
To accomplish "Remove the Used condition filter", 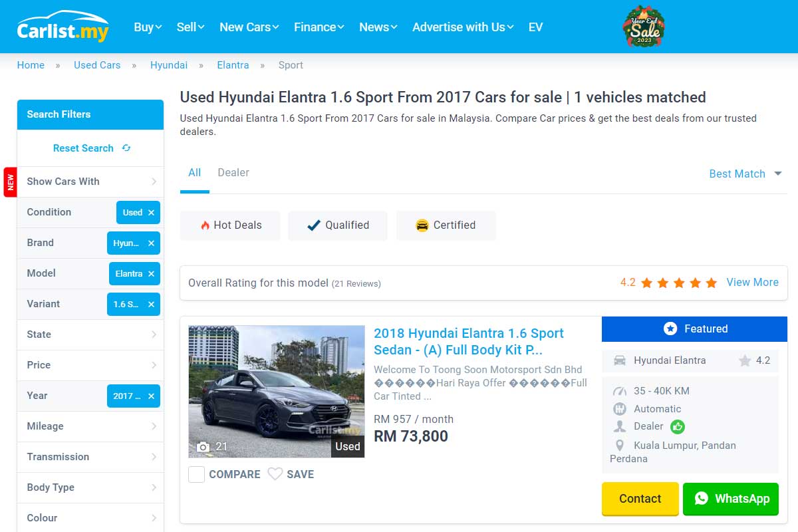I will [x=151, y=213].
